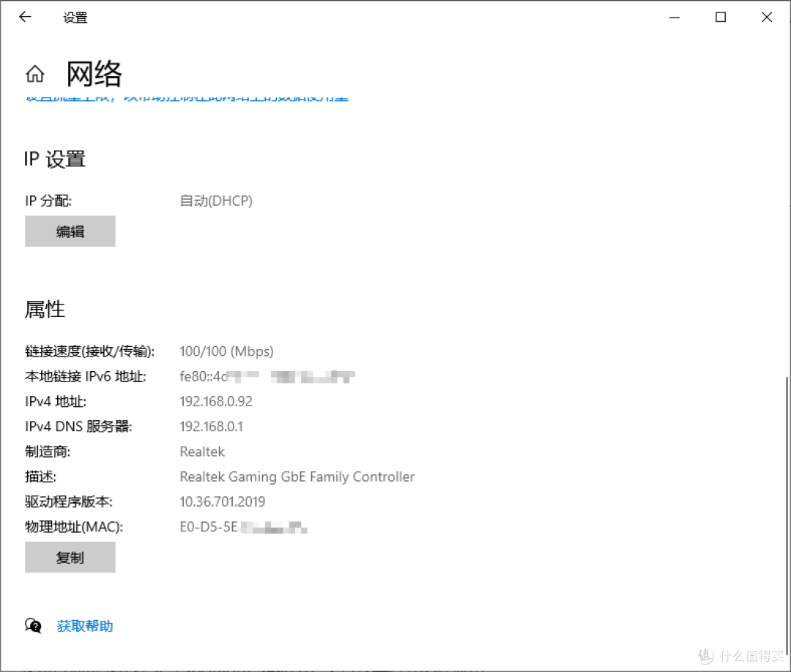Open the 获取帮助 link
This screenshot has height=672, width=791.
(x=85, y=626)
